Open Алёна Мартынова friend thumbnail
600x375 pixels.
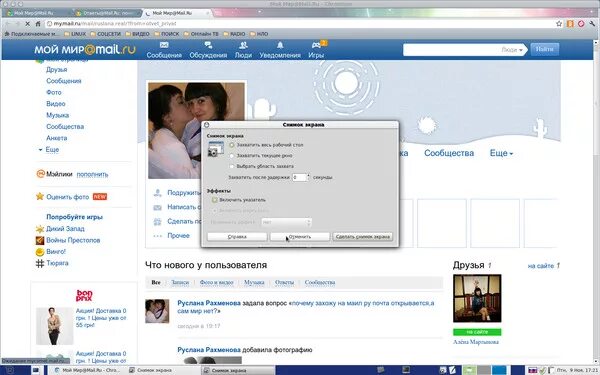pos(477,298)
